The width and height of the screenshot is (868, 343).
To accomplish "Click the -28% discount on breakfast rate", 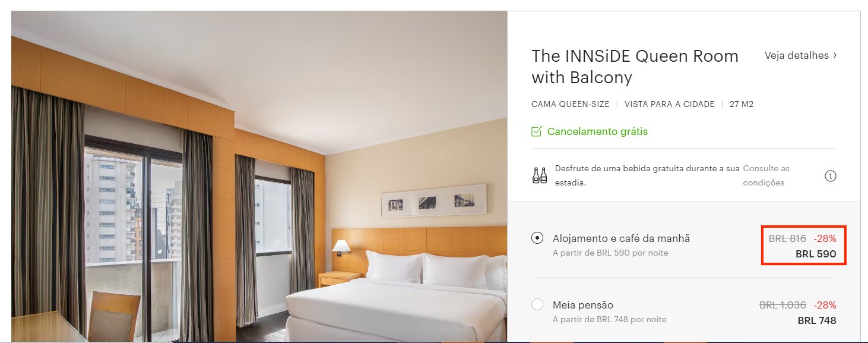I will click(825, 238).
